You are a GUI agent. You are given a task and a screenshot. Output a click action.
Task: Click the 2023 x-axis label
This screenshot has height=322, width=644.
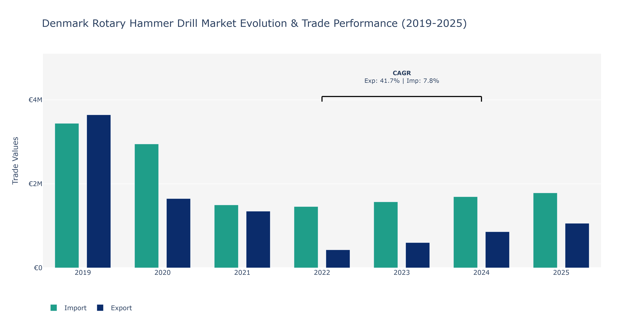click(402, 272)
